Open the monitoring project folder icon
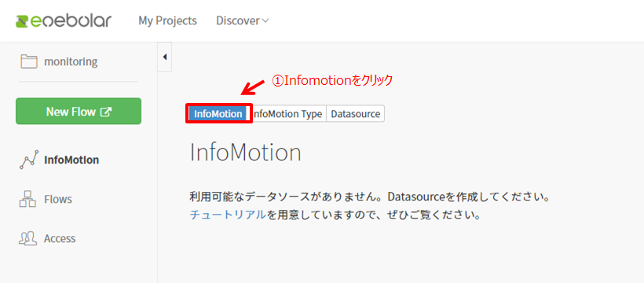 click(28, 61)
